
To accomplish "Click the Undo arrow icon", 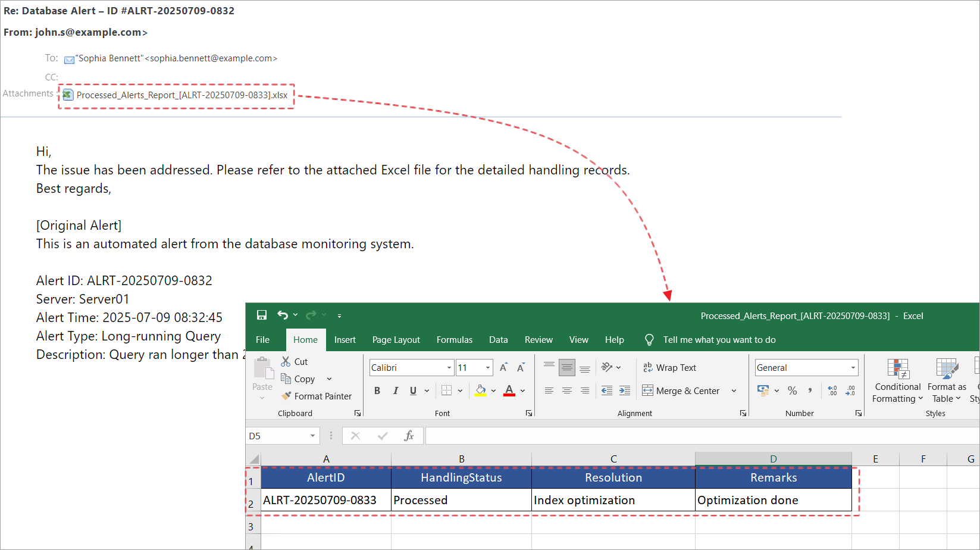I will pyautogui.click(x=283, y=315).
